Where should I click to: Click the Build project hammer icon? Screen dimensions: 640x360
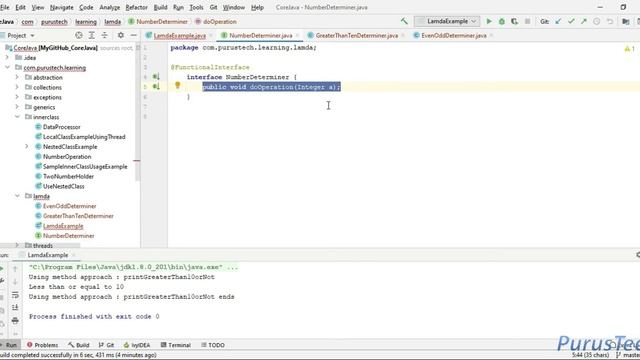point(404,21)
